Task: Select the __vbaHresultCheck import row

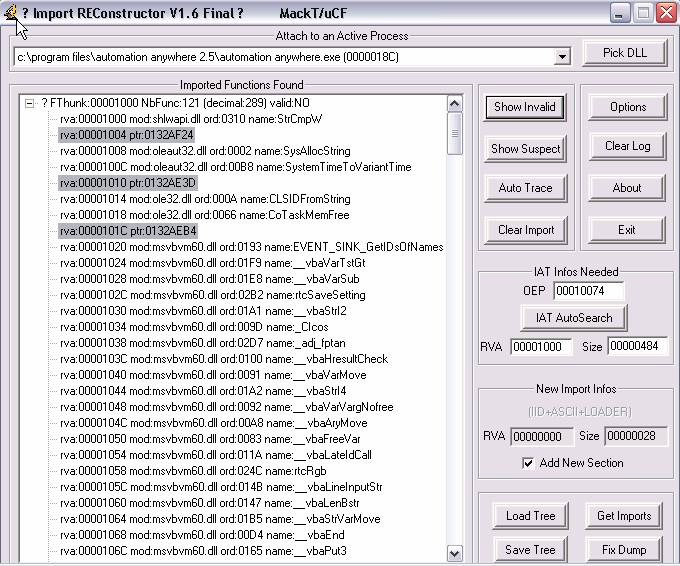Action: (224, 359)
